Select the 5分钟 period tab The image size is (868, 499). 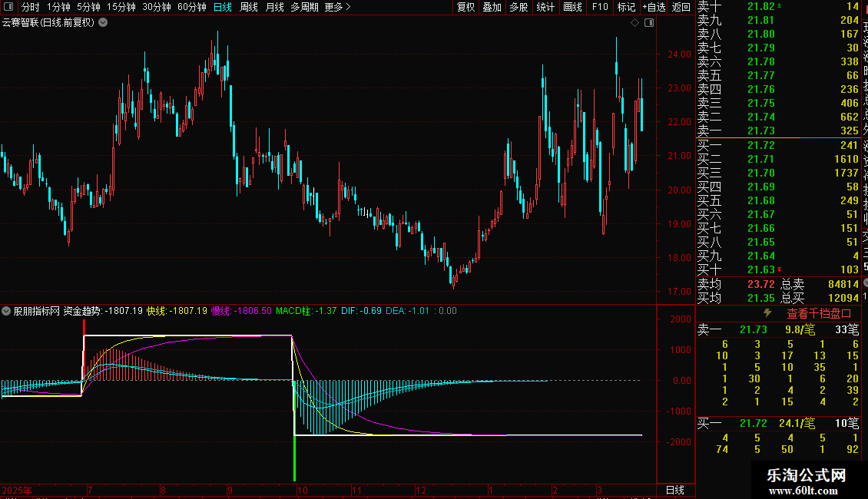pos(88,7)
